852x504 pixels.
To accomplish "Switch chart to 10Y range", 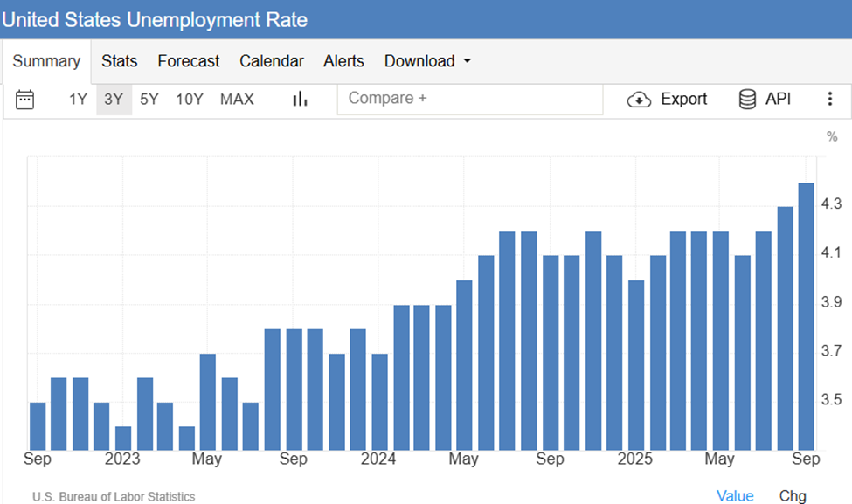I will pos(189,100).
